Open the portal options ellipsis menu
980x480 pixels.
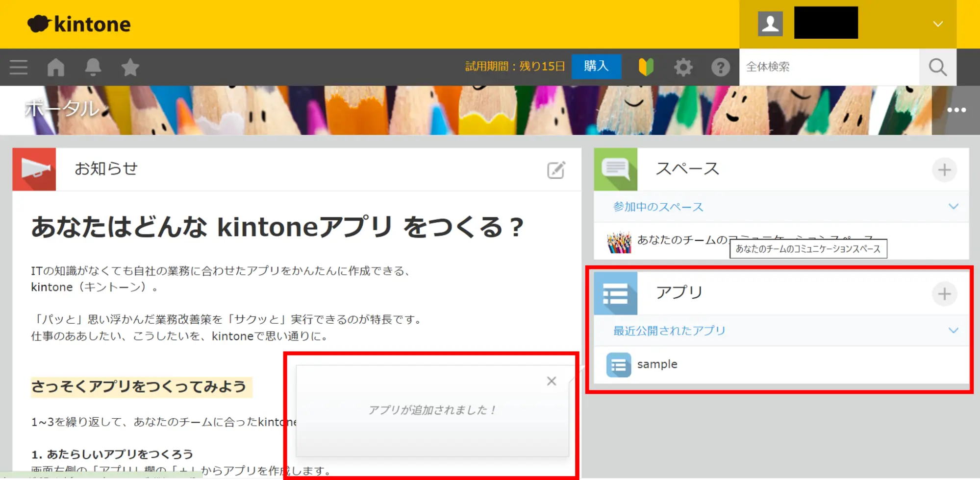pos(956,110)
